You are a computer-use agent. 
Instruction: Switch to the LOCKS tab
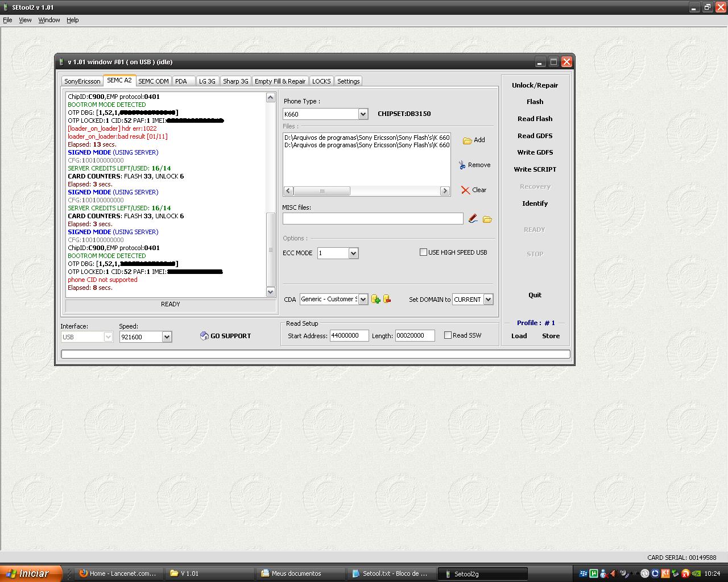pos(321,81)
